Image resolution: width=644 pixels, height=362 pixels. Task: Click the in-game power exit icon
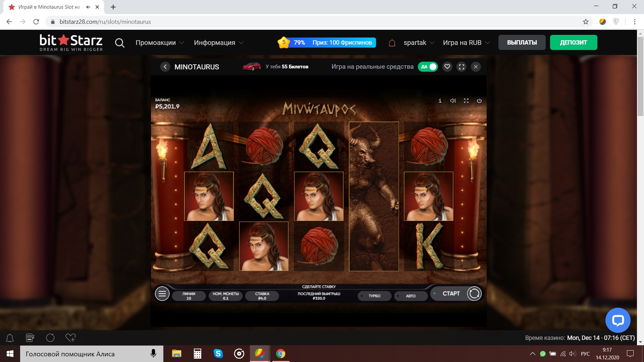coord(479,101)
